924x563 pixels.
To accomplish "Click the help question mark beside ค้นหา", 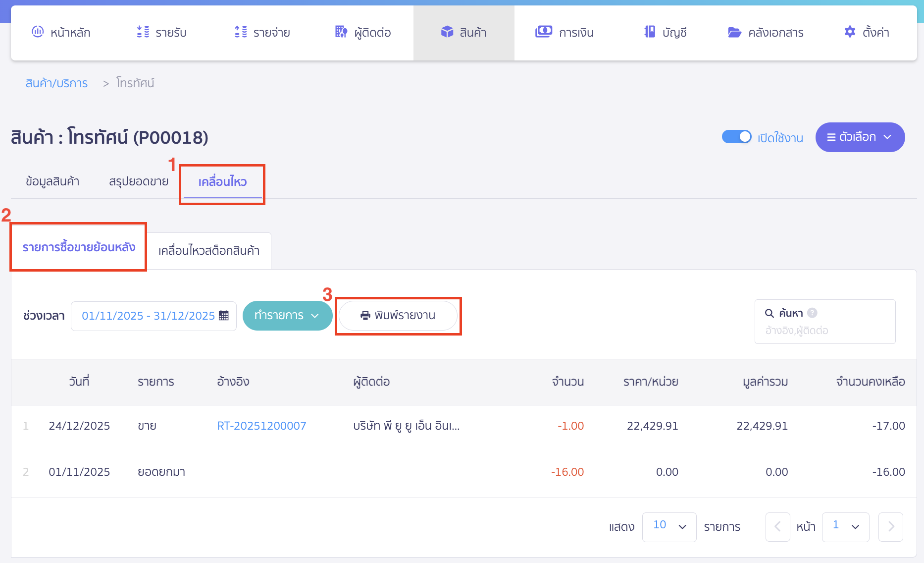I will [x=812, y=313].
